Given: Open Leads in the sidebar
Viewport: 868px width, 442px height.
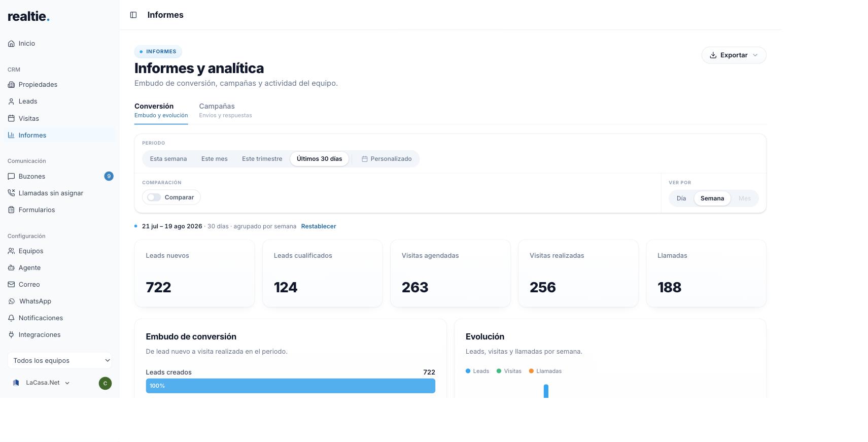Looking at the screenshot, I should point(60,101).
